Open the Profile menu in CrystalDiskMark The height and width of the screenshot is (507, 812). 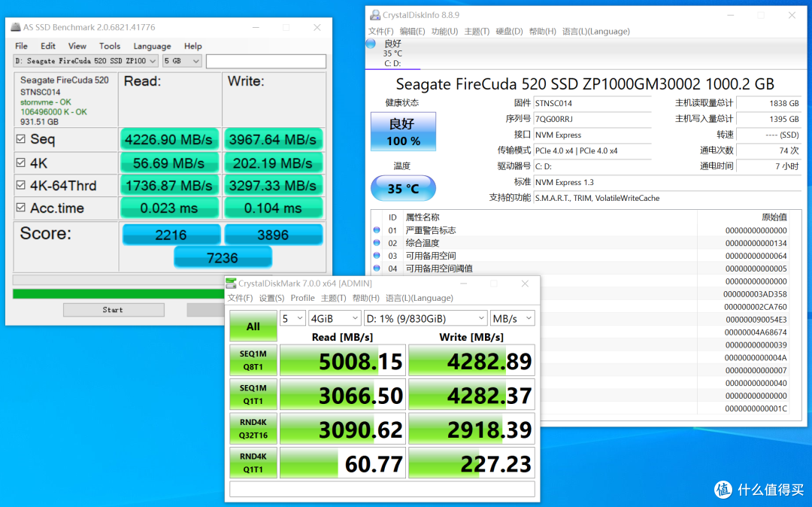(x=302, y=298)
